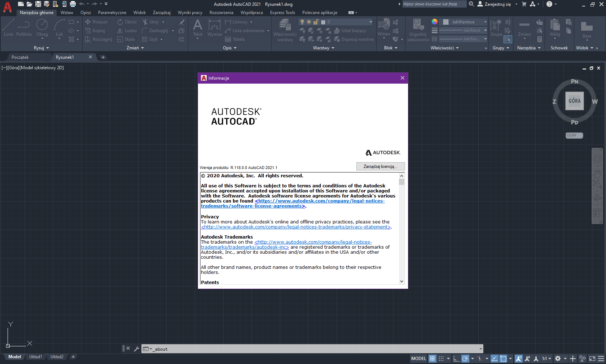Click the Zarządzaj licencją button
The width and height of the screenshot is (606, 364).
[x=381, y=166]
